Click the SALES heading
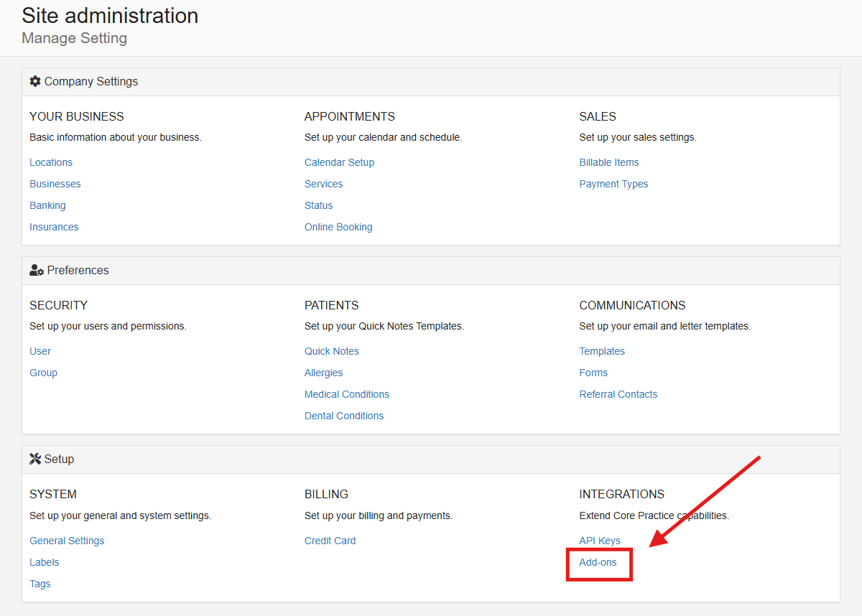The width and height of the screenshot is (862, 616). coord(598,116)
